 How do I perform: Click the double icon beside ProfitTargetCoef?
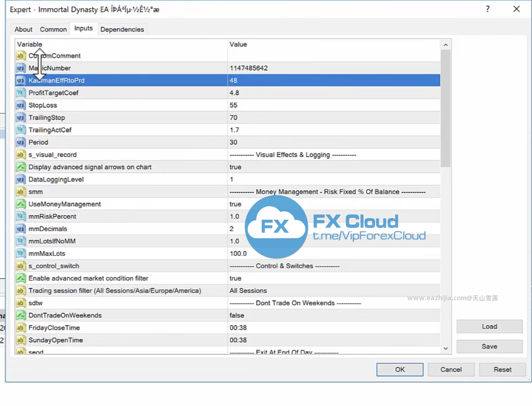[20, 93]
